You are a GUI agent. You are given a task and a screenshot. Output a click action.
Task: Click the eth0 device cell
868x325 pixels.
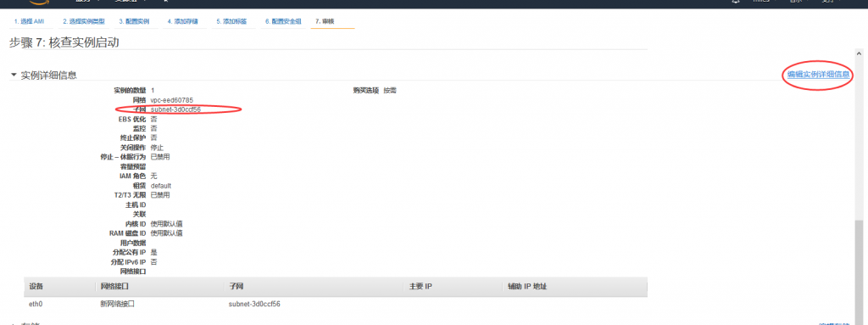pos(36,305)
